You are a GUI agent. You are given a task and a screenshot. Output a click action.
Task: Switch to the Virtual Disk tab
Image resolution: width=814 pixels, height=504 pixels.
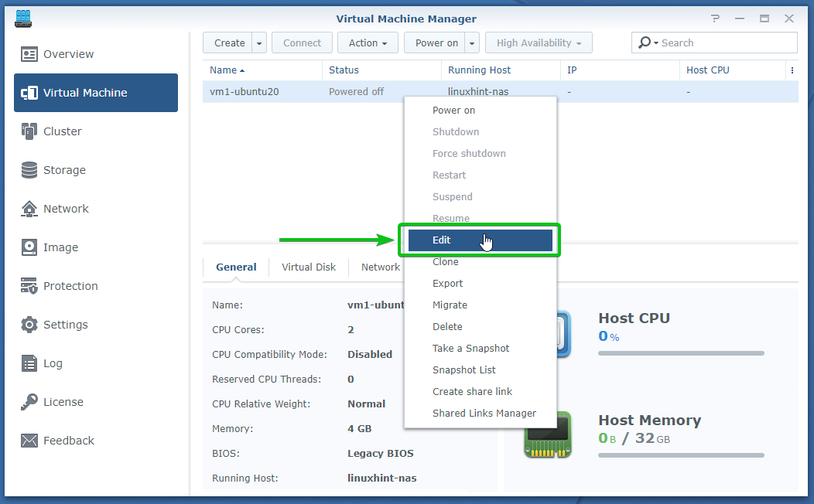click(309, 267)
